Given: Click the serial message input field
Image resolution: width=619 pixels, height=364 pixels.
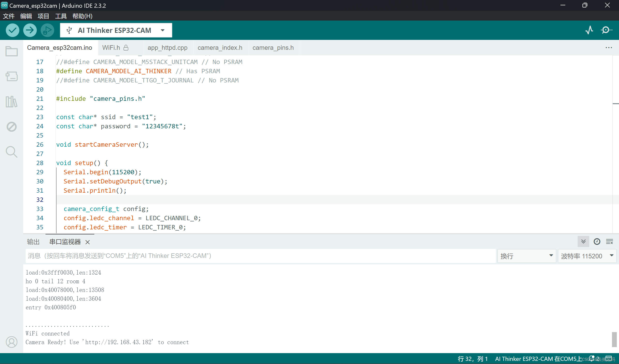Looking at the screenshot, I should tap(260, 256).
